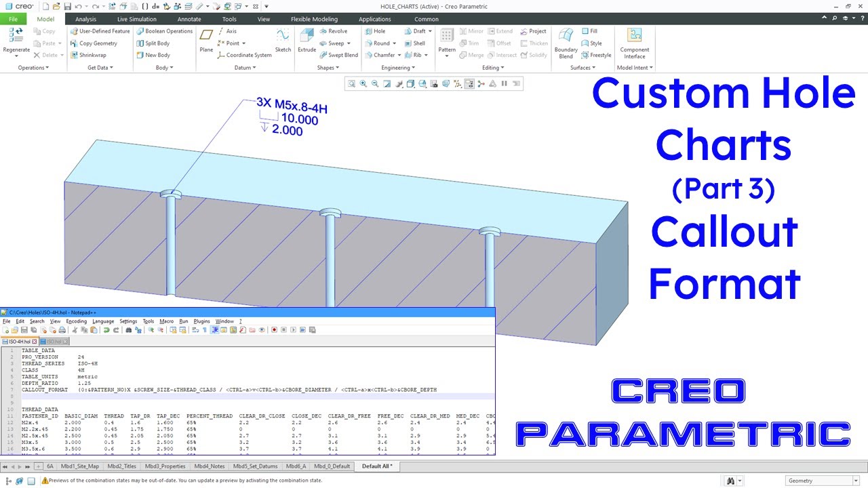Click the Shrinkwrap command

pyautogui.click(x=87, y=56)
